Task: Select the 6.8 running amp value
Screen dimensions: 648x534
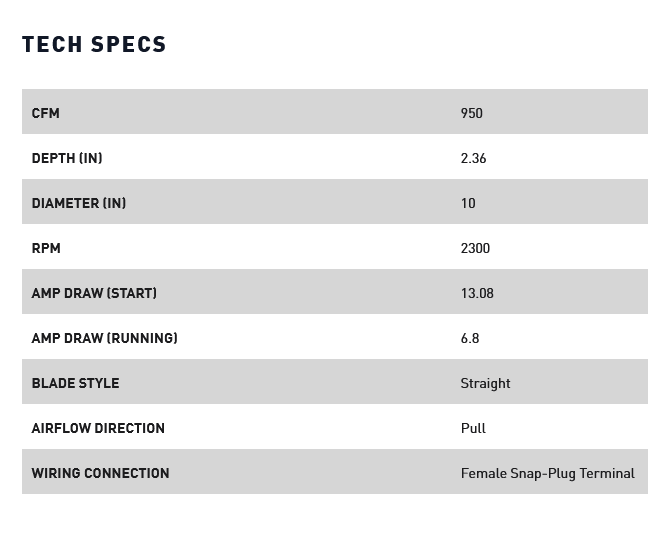Action: click(x=470, y=338)
